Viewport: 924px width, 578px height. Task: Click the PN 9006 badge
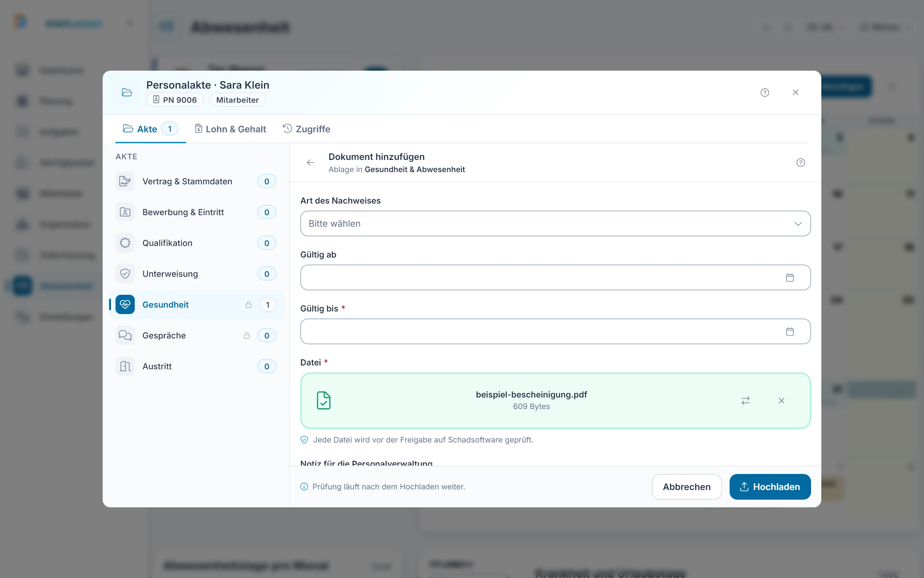(x=175, y=100)
